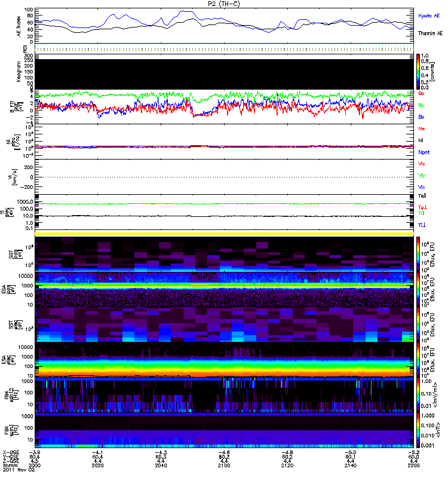Click the B_FIT axis label
448x478 pixels.
tap(17, 107)
